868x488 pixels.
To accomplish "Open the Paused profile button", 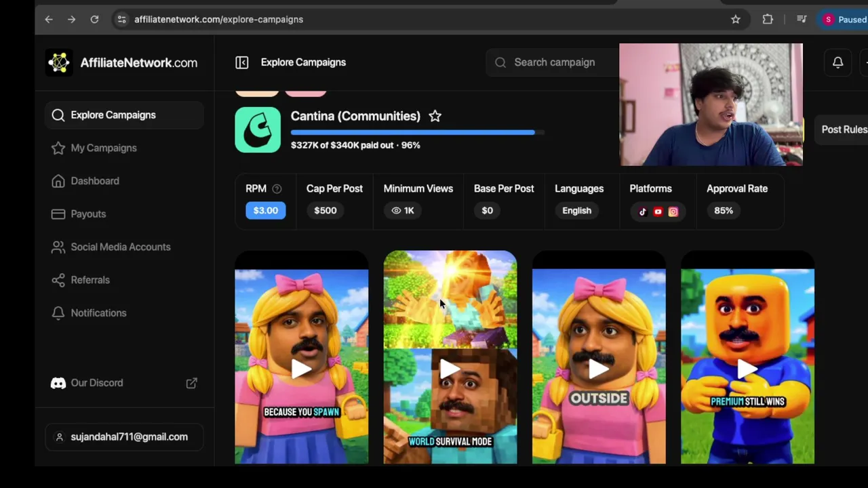I will [844, 20].
